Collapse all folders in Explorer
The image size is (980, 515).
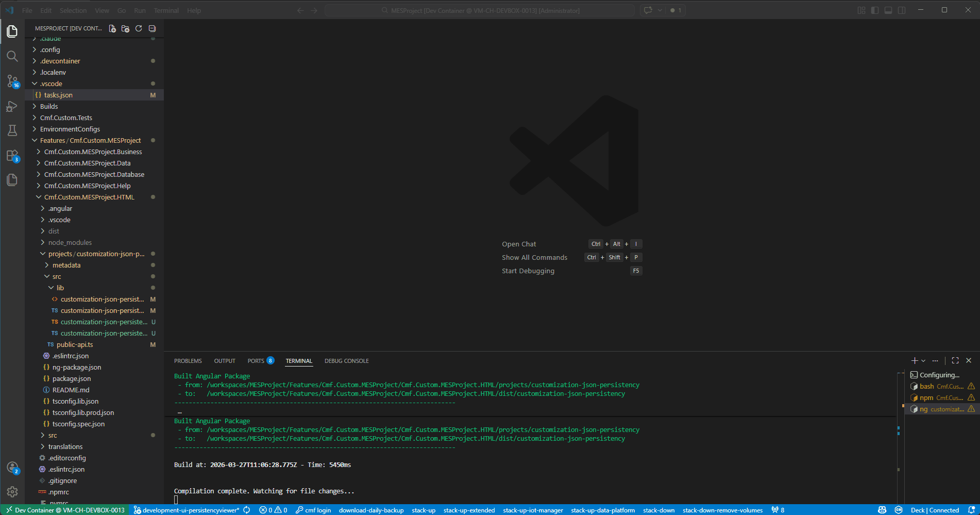[x=152, y=29]
